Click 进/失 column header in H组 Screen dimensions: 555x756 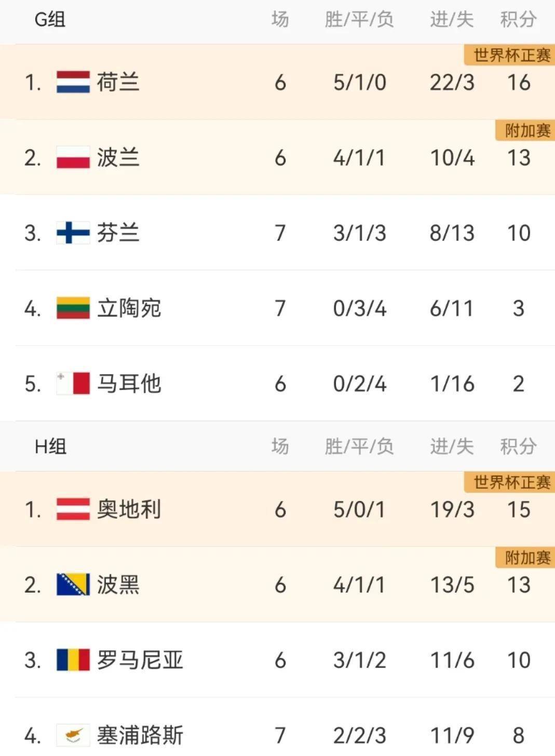point(452,447)
